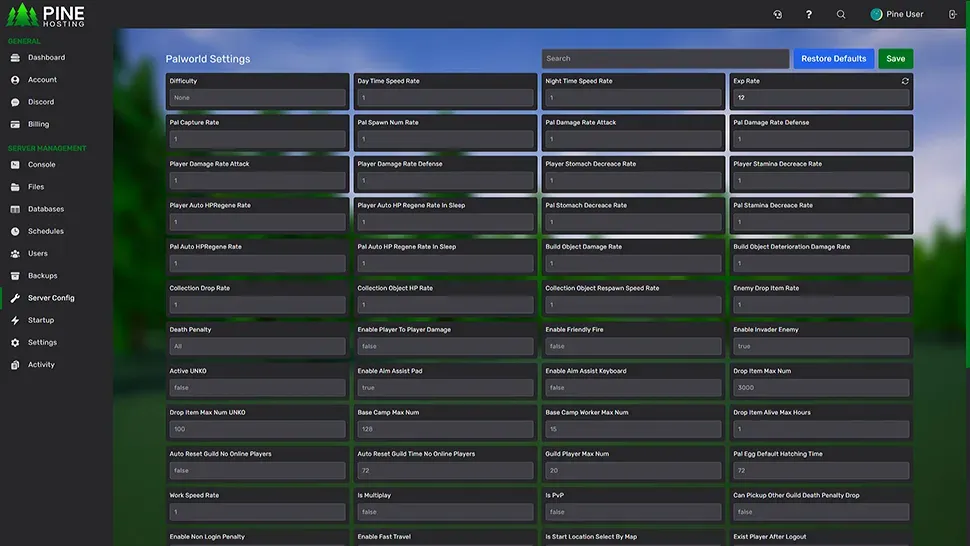Open the Death Penalty dropdown
The width and height of the screenshot is (970, 546).
pyautogui.click(x=257, y=347)
